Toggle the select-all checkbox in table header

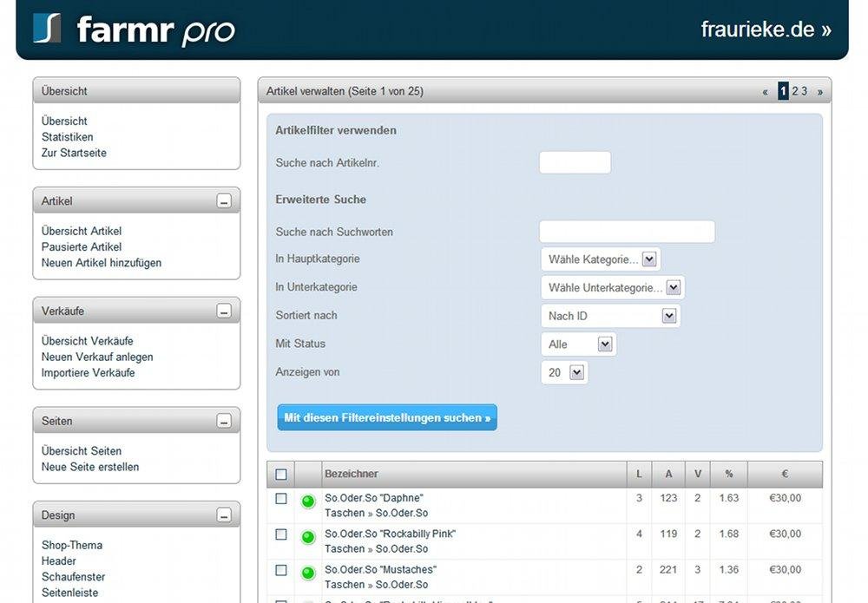(x=281, y=474)
